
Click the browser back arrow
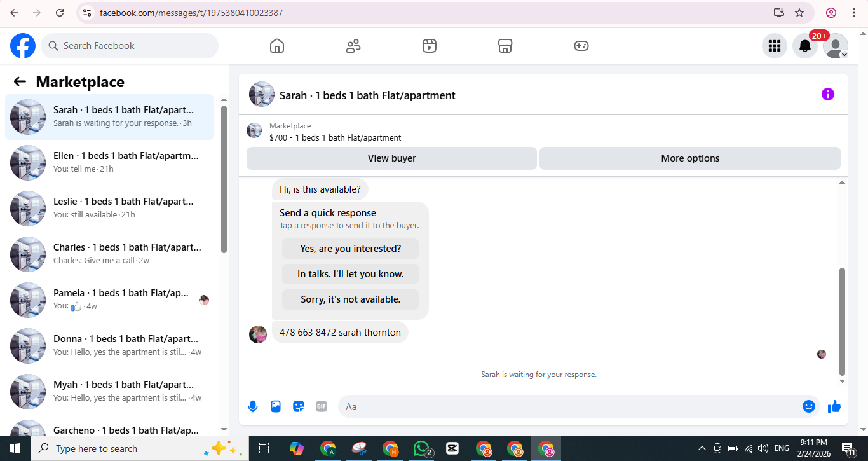[14, 13]
